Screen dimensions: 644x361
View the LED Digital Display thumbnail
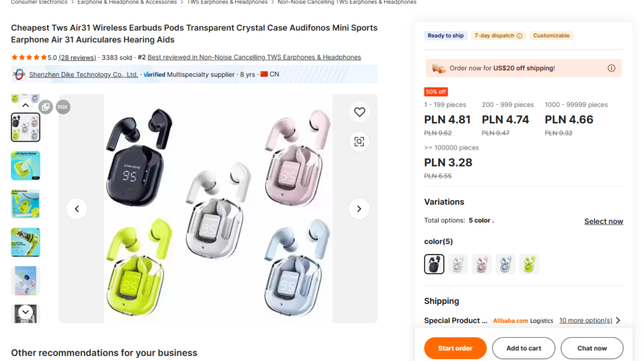coord(26,166)
